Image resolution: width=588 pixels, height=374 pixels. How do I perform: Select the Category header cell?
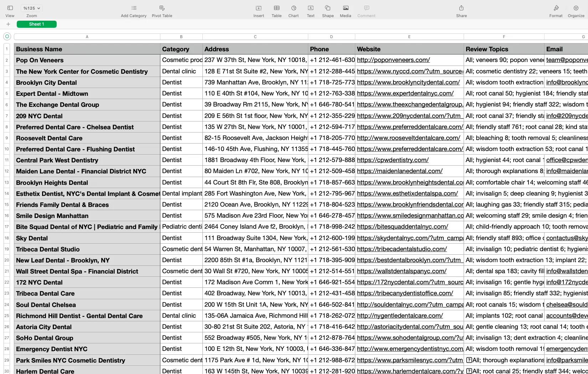pyautogui.click(x=181, y=49)
